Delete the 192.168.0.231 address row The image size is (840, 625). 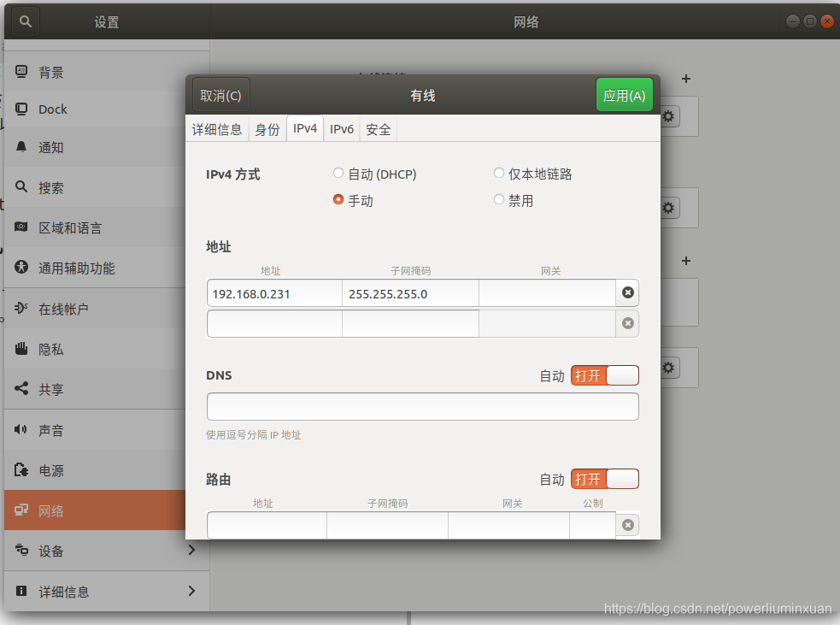pyautogui.click(x=628, y=292)
